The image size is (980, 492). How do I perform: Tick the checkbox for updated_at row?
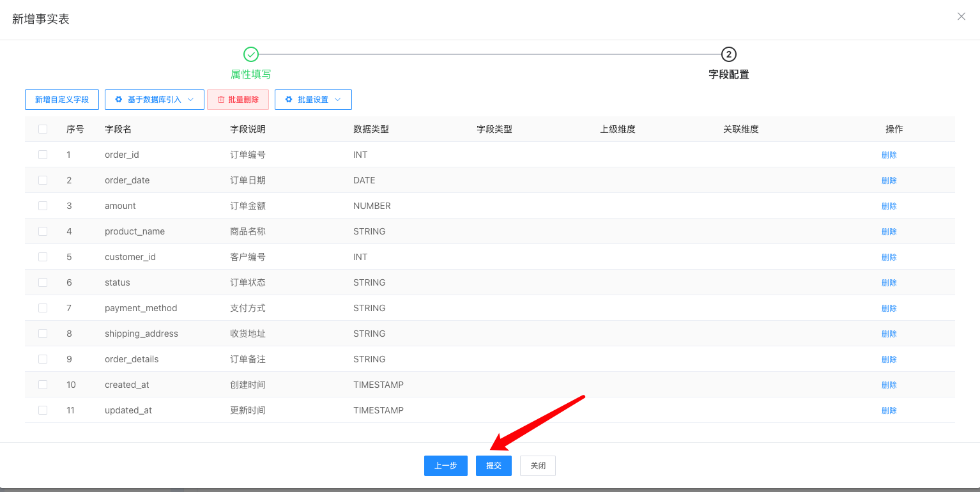43,410
